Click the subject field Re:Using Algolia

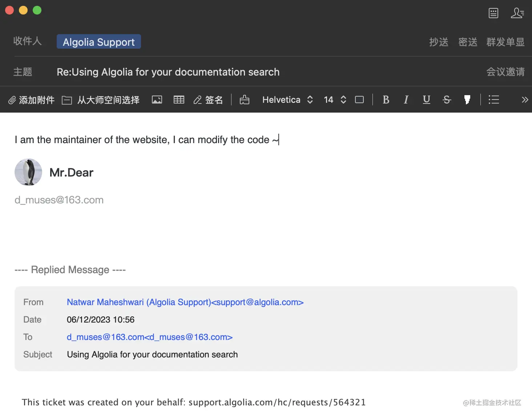168,72
